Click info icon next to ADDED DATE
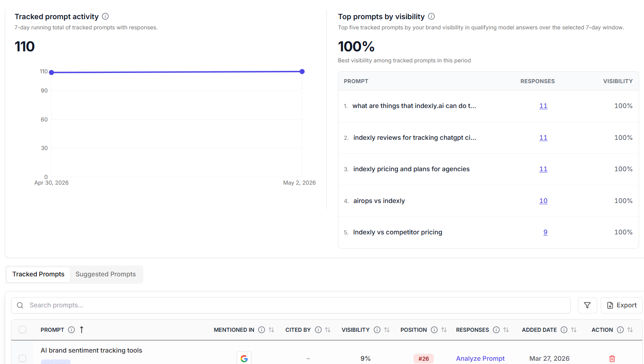Viewport: 644px width, 364px height. pyautogui.click(x=564, y=330)
